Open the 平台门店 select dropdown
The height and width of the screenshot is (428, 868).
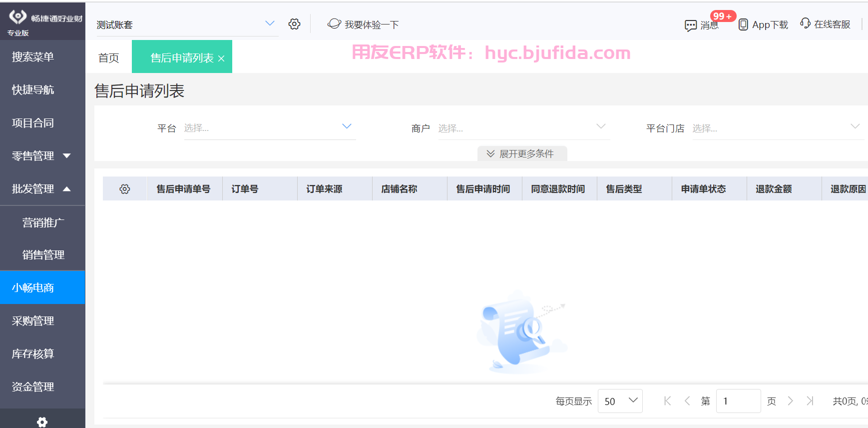click(778, 128)
